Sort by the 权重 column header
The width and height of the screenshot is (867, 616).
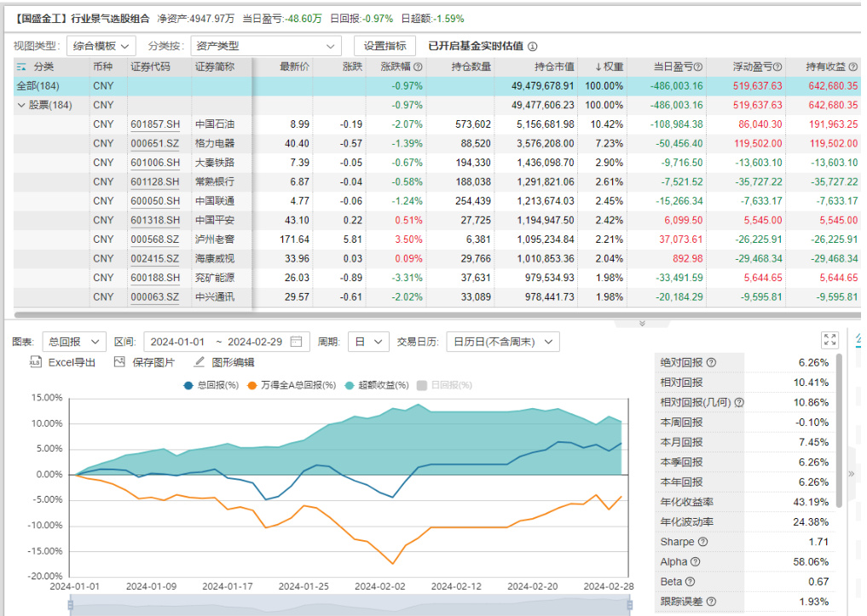(x=605, y=66)
